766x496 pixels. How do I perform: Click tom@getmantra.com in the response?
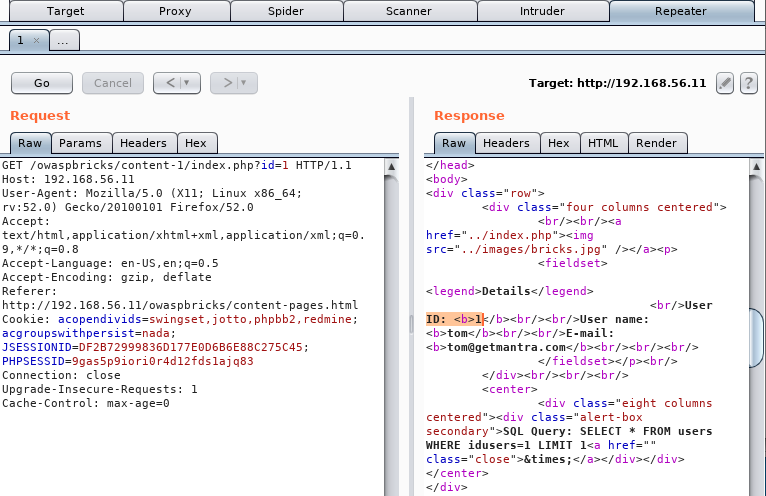click(507, 347)
